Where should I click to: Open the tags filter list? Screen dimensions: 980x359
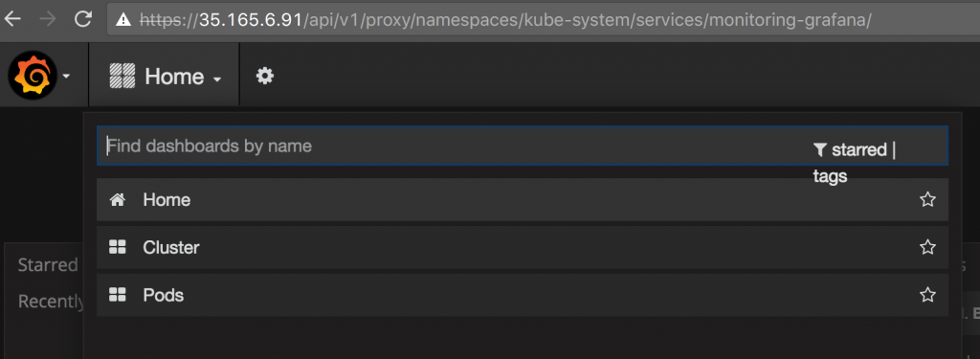[x=830, y=176]
